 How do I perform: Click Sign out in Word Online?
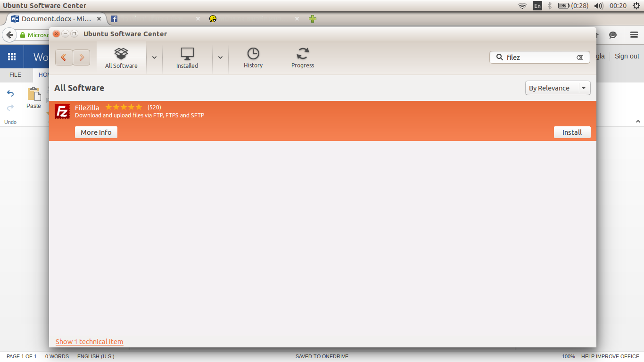(627, 56)
